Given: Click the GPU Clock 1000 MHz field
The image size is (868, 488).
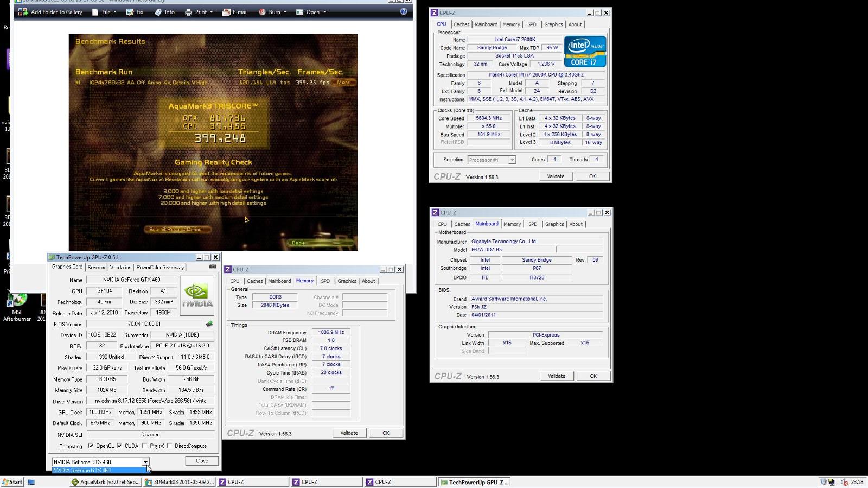Looking at the screenshot, I should click(x=100, y=412).
